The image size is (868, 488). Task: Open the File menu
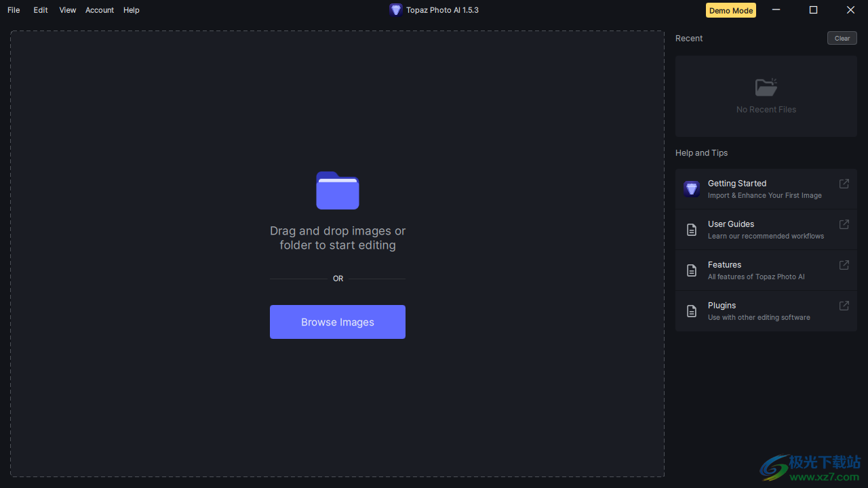coord(14,10)
